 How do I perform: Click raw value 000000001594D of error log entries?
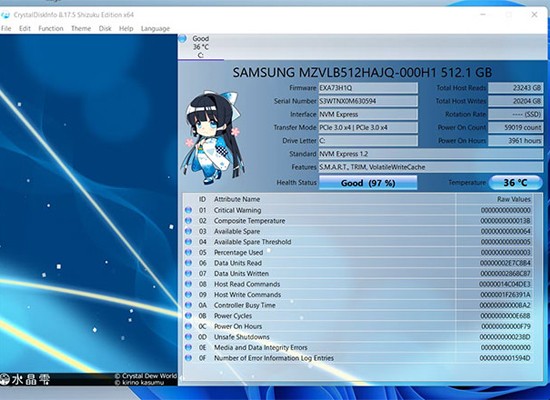pos(505,358)
